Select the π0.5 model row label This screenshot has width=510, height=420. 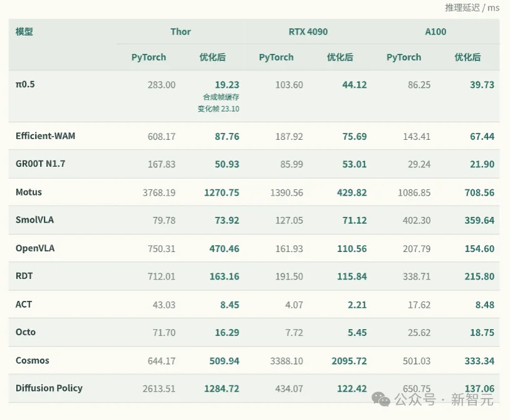[25, 84]
